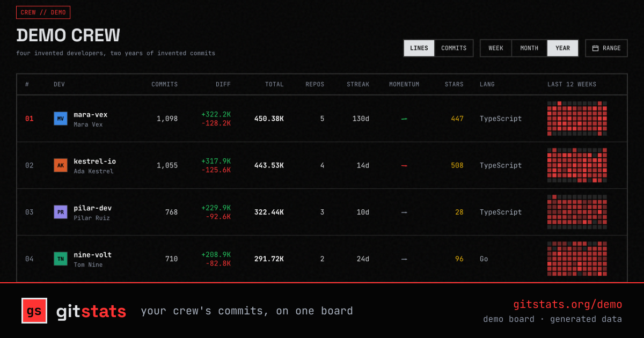The width and height of the screenshot is (644, 338).
Task: Click total value 450.38K
Action: 269,119
